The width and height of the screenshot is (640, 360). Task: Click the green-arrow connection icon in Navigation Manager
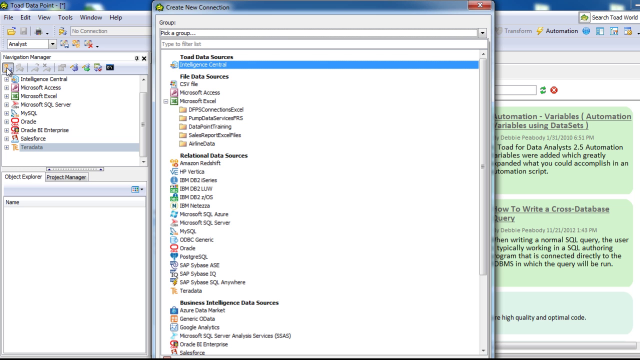point(86,67)
